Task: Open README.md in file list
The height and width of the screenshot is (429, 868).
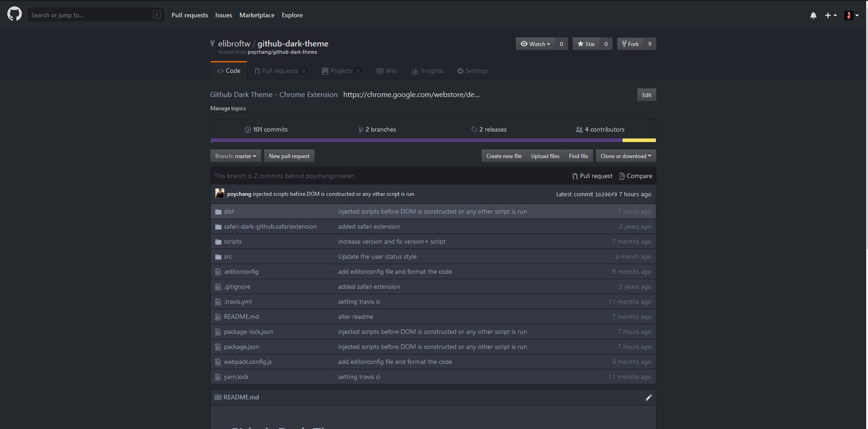Action: (241, 317)
